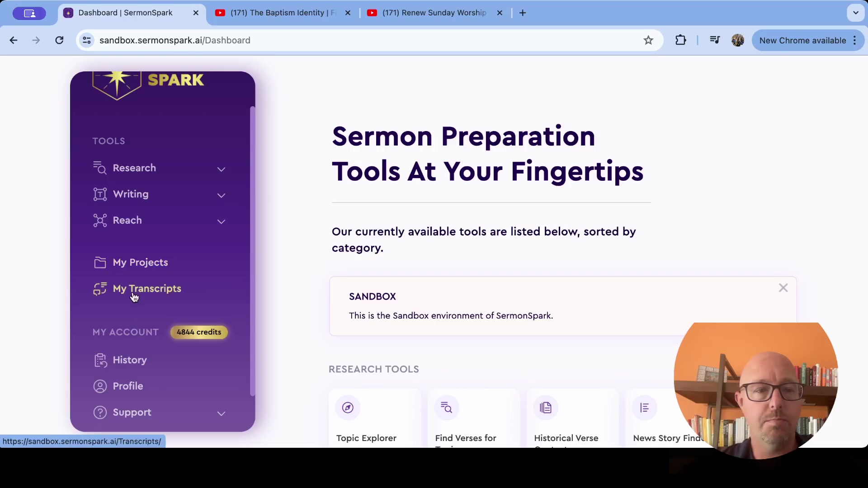868x488 pixels.
Task: Open Chrome media controls icon
Action: point(714,40)
